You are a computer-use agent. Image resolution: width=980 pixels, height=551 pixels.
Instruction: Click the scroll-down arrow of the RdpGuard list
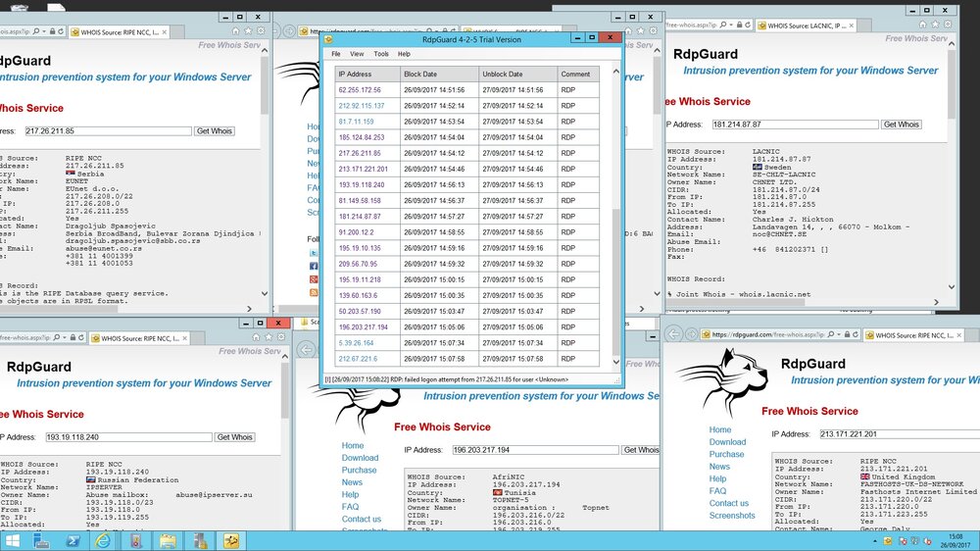[615, 362]
